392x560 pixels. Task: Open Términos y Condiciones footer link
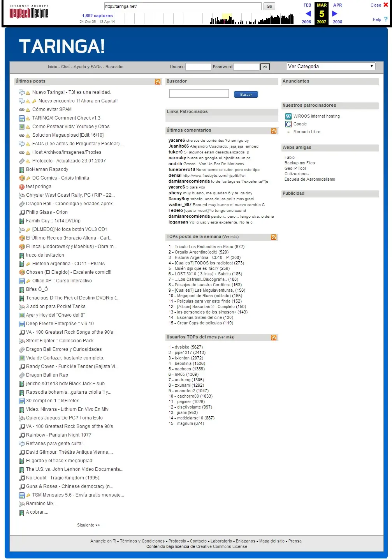tap(142, 541)
